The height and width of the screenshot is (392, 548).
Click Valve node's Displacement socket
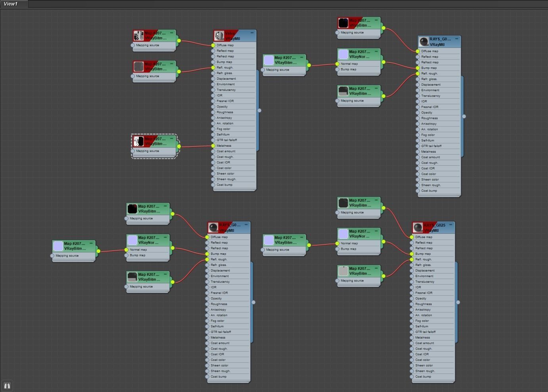[x=213, y=78]
